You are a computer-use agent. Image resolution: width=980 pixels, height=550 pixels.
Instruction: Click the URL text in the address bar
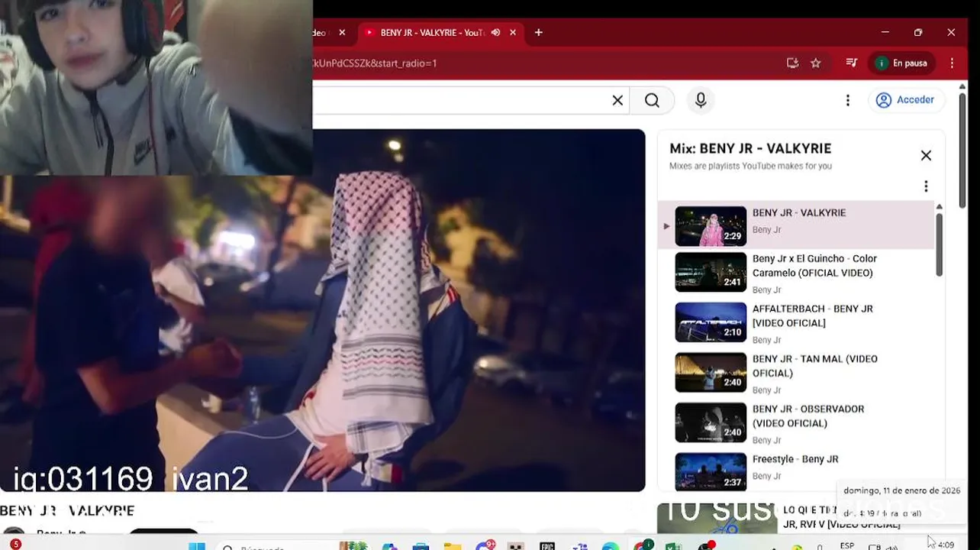(376, 63)
